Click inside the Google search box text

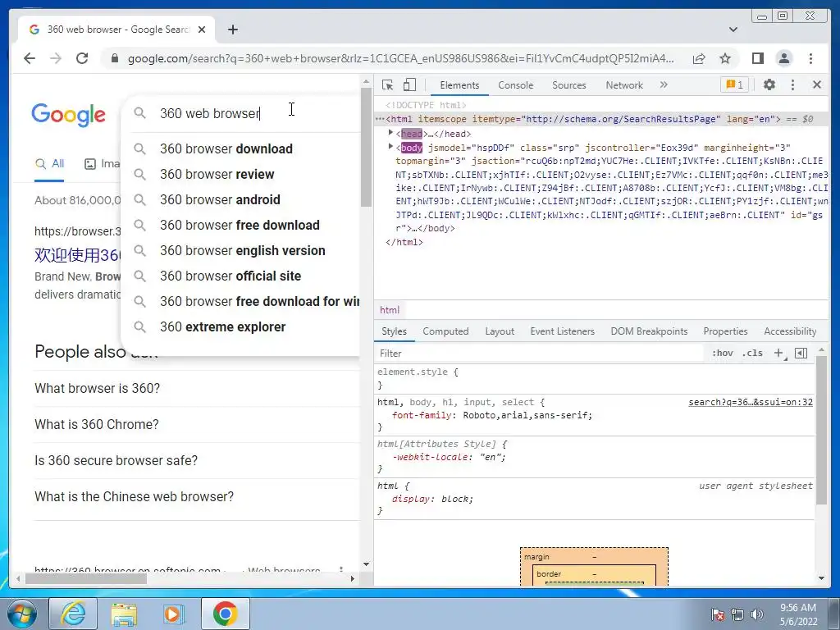click(209, 113)
